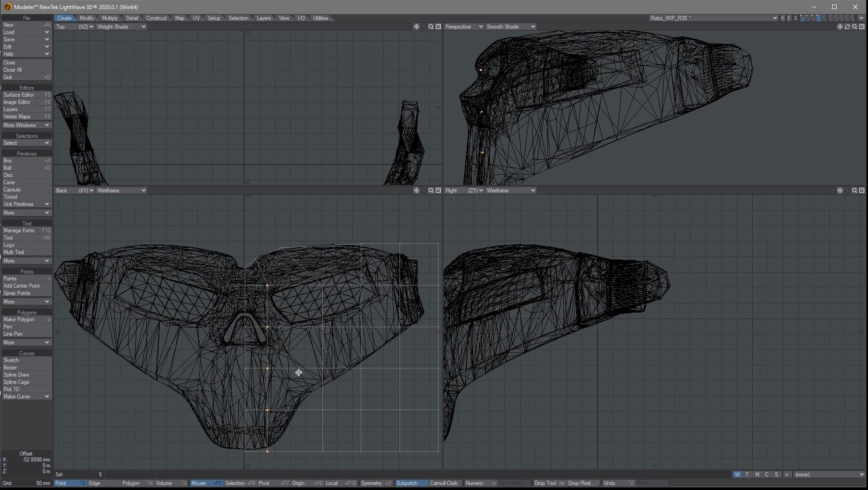Click the Undo button

618,483
